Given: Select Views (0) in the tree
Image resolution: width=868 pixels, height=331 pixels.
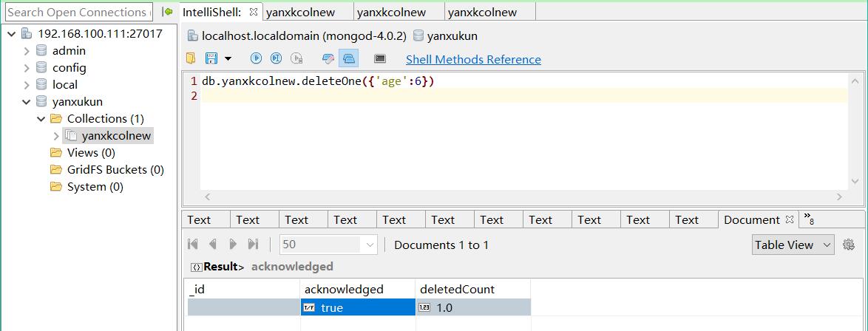Looking at the screenshot, I should (92, 153).
